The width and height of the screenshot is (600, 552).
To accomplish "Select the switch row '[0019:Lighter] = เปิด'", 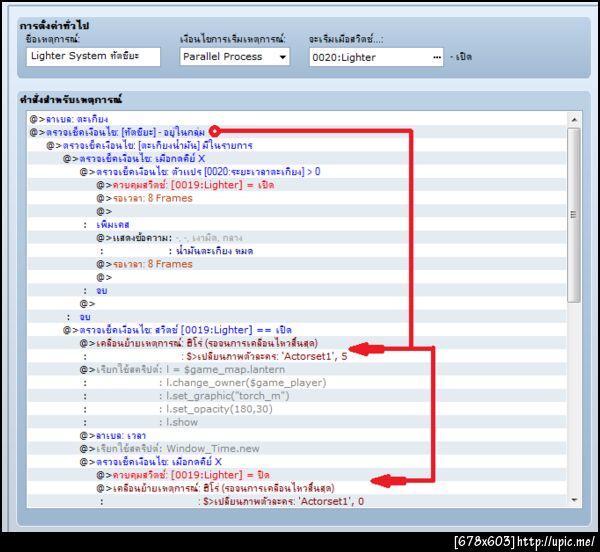I will 297,185.
